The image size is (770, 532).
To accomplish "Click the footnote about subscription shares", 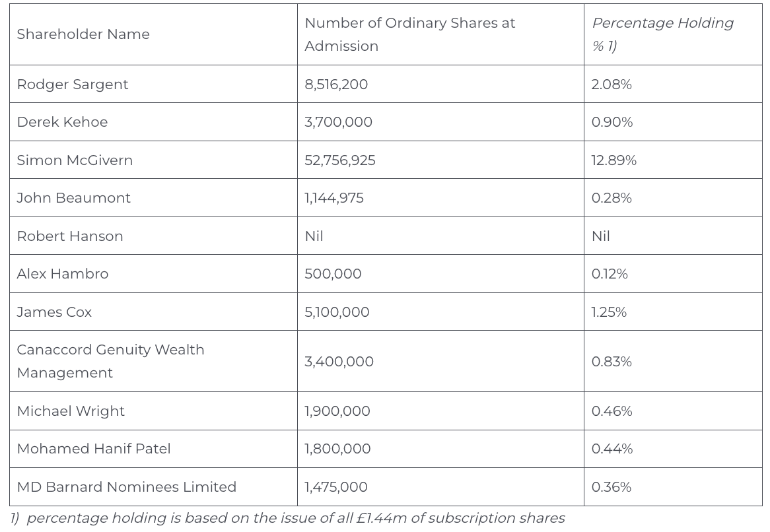I will [287, 518].
